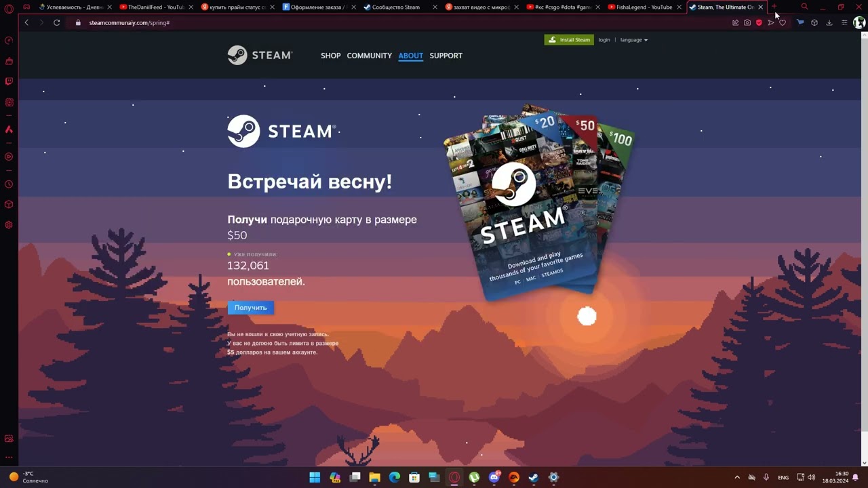The image size is (868, 488).
Task: Open the sidebar settings gear icon
Action: pyautogui.click(x=9, y=224)
